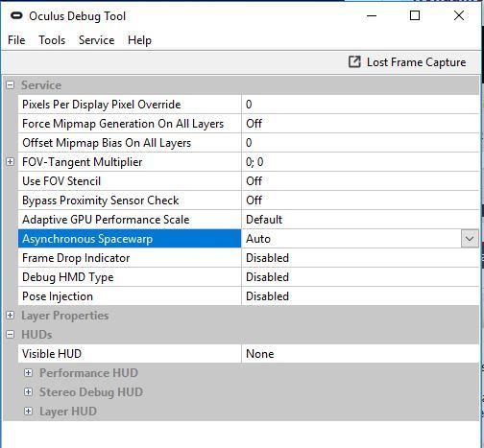Screen dimensions: 484x448
Task: Collapse the Service section
Action: pyautogui.click(x=11, y=85)
